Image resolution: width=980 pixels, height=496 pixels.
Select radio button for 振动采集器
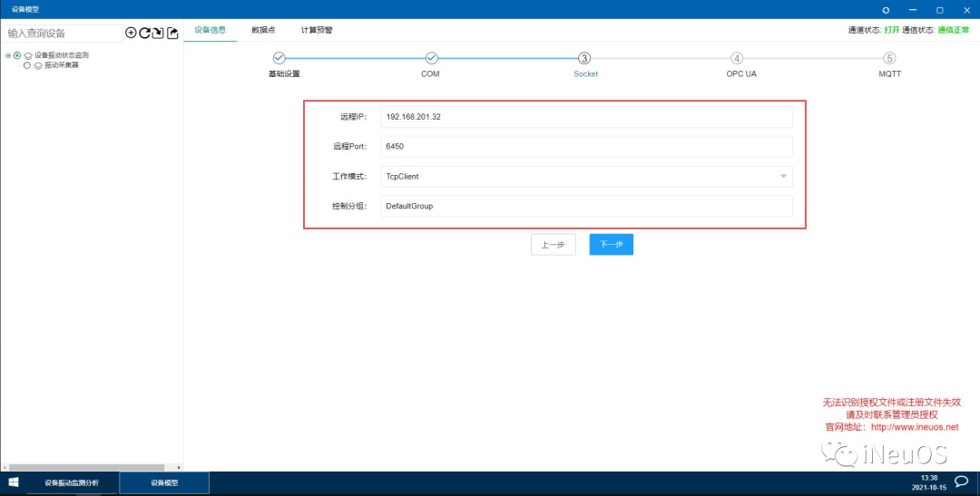[x=27, y=65]
